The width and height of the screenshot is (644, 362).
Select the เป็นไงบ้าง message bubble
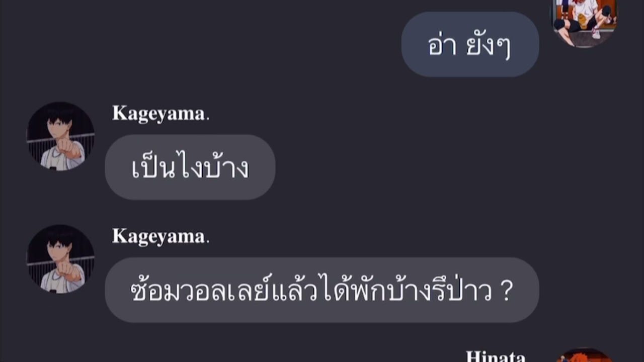[x=190, y=167]
